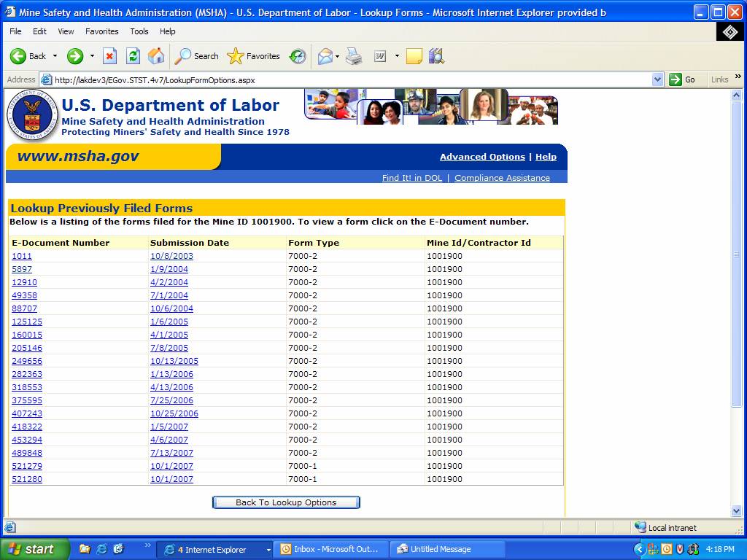This screenshot has height=560, width=747.
Task: Expand the Back button history dropdown arrow
Action: (x=55, y=56)
